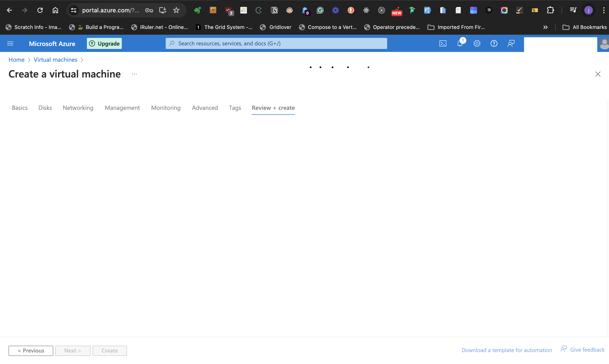
Task: Open Azure Cloud Shell icon
Action: pyautogui.click(x=443, y=43)
